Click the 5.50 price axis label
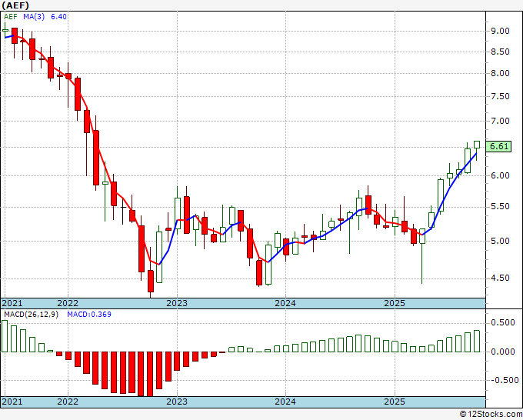The width and height of the screenshot is (523, 420). coord(501,206)
